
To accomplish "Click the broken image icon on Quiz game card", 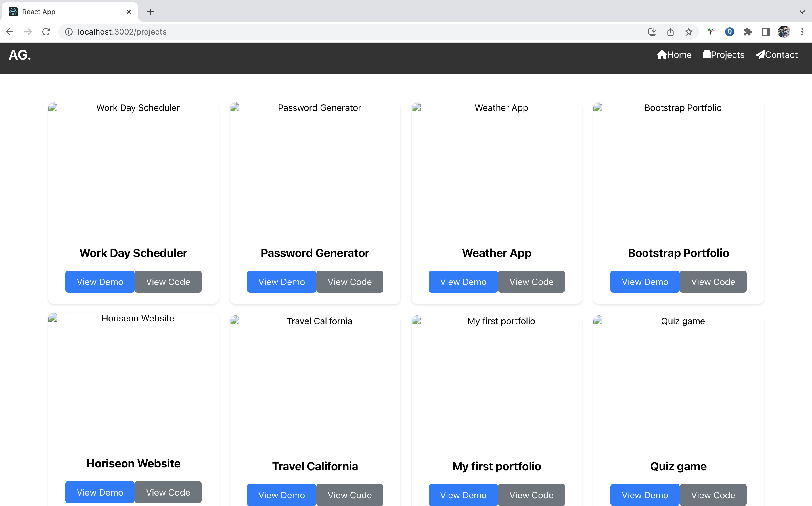I will (x=598, y=321).
